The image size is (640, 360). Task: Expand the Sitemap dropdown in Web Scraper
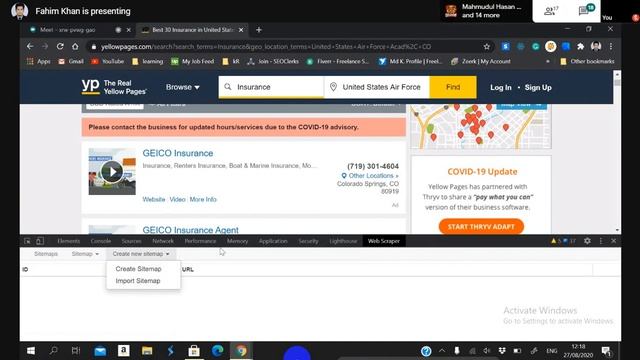[85, 254]
